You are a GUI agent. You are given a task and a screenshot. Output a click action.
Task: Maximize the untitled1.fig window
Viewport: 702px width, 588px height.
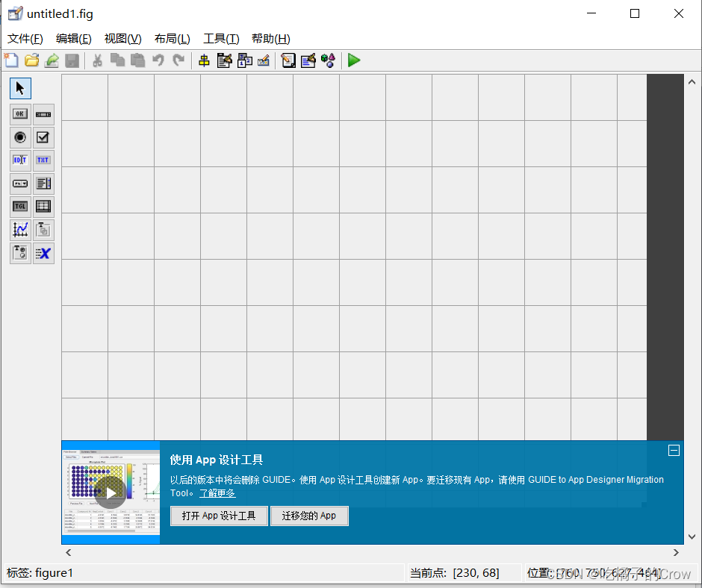click(x=635, y=14)
